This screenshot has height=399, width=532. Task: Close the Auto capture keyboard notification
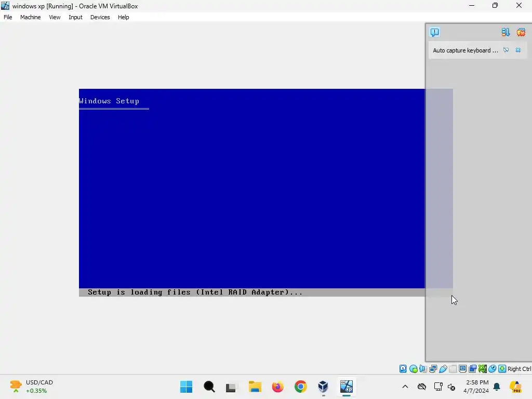[x=518, y=50]
